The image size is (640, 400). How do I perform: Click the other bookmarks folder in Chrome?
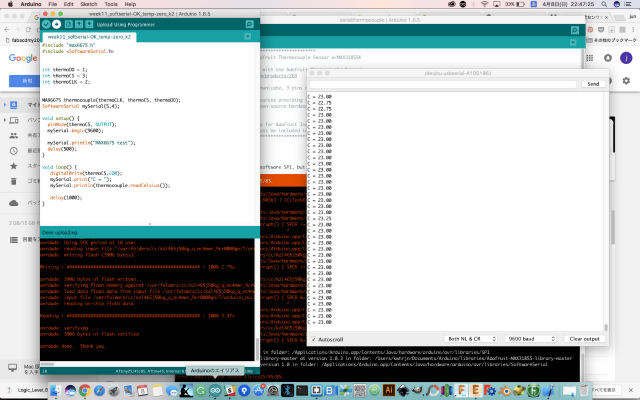click(x=611, y=40)
